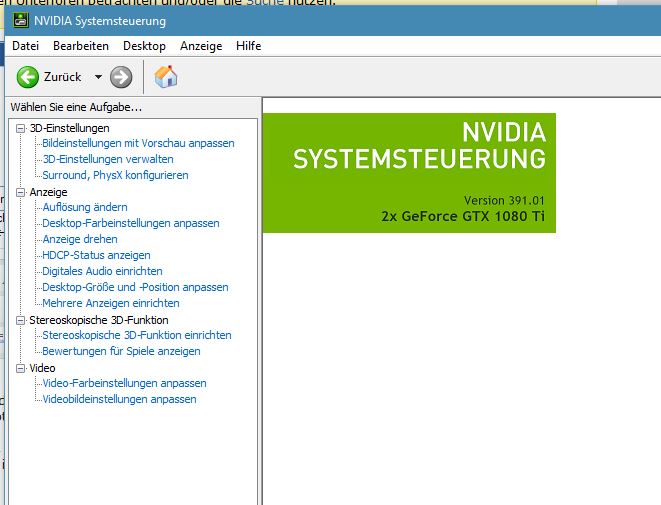Click the NVIDIA Systemsteuerung title bar icon

[21, 20]
